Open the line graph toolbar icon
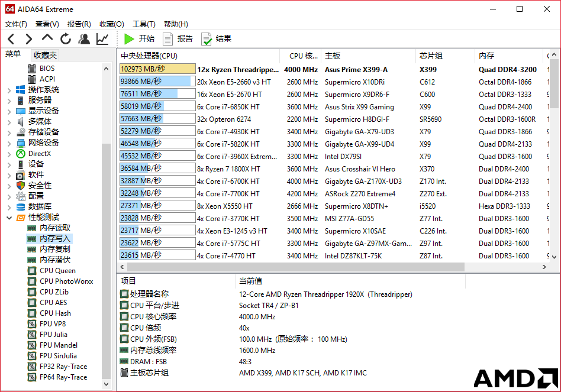 point(103,38)
